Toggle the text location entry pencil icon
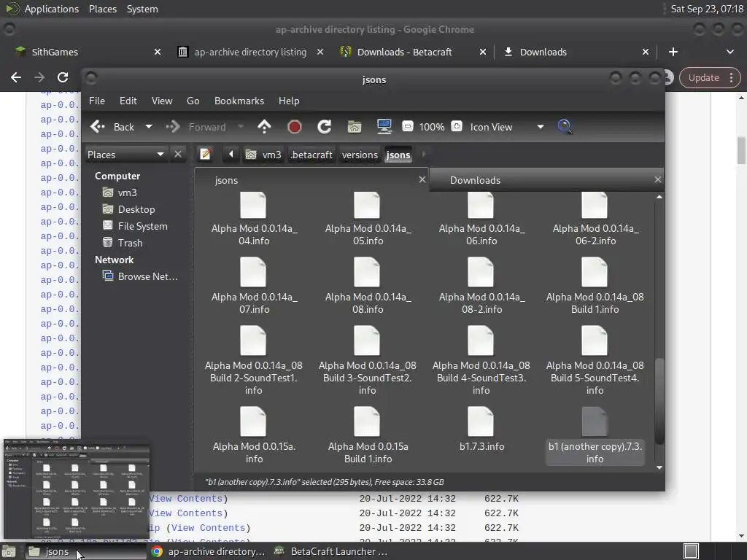The height and width of the screenshot is (560, 747). tap(205, 155)
